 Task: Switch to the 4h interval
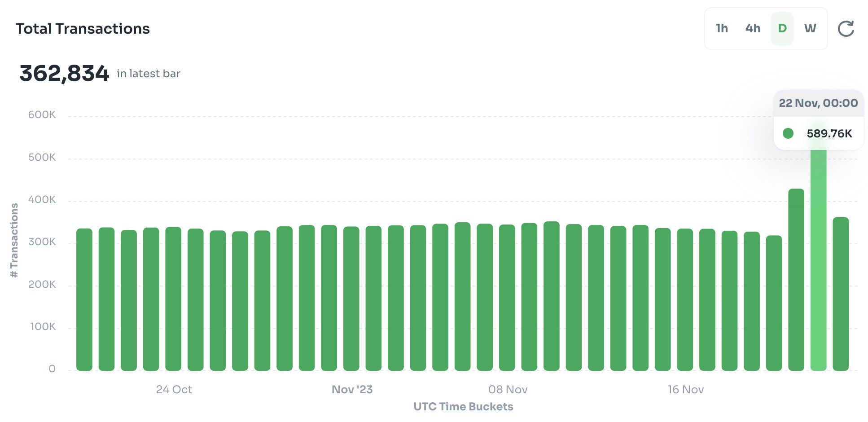(x=753, y=29)
